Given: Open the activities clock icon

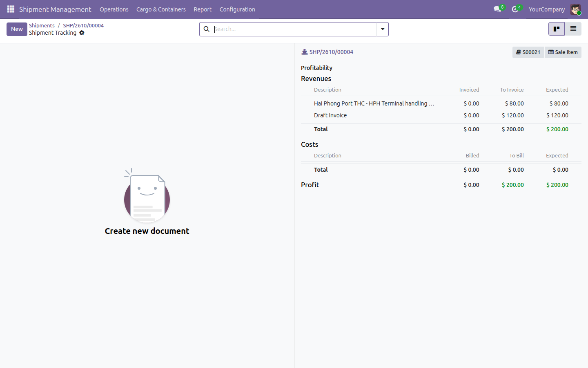Looking at the screenshot, I should click(515, 9).
